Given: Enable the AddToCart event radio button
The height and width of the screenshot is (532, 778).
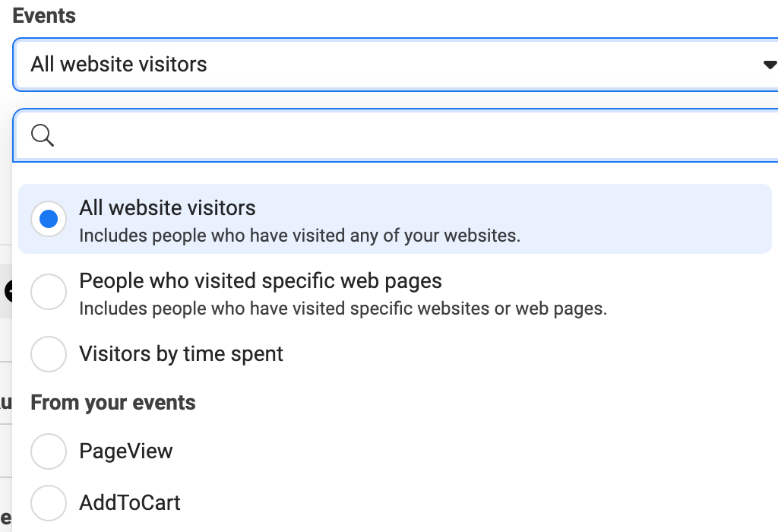Looking at the screenshot, I should 48,502.
